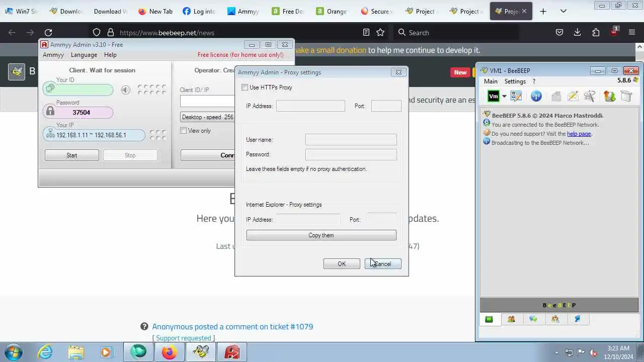
Task: Show hidden tray icons arrow
Action: pos(556,352)
